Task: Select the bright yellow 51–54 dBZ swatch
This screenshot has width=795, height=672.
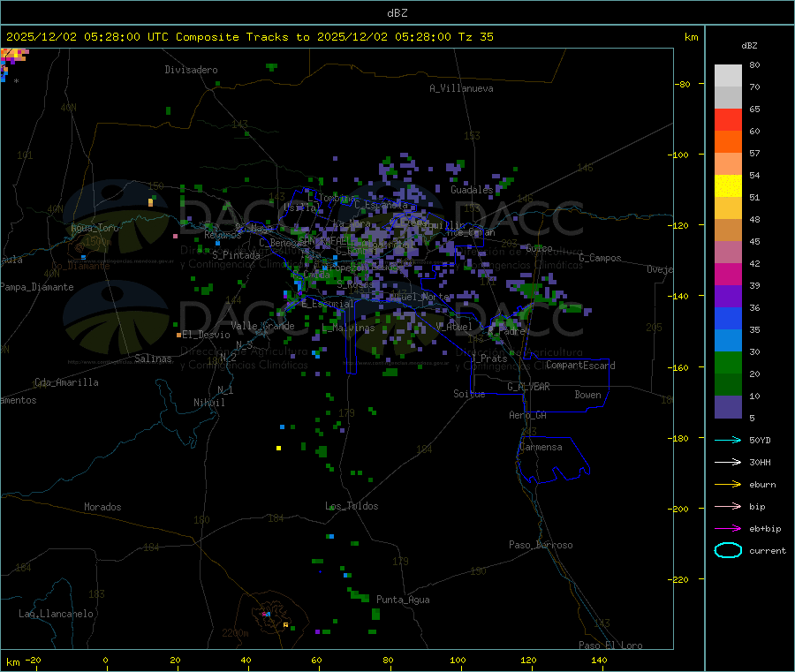Action: (x=728, y=186)
